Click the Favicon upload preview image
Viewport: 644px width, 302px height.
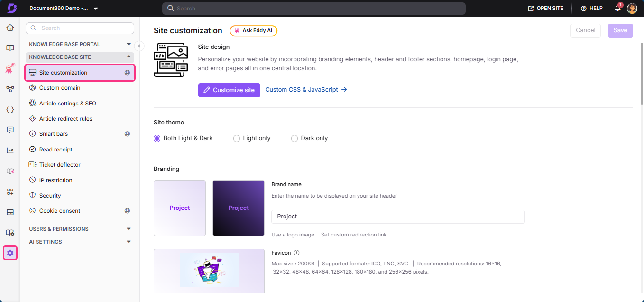pyautogui.click(x=209, y=271)
